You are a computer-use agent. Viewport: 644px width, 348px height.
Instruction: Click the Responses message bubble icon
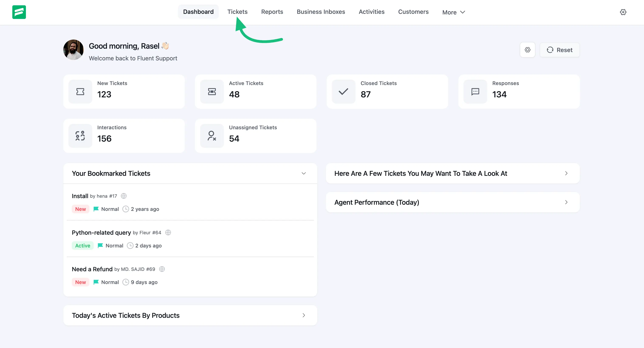[x=475, y=92]
